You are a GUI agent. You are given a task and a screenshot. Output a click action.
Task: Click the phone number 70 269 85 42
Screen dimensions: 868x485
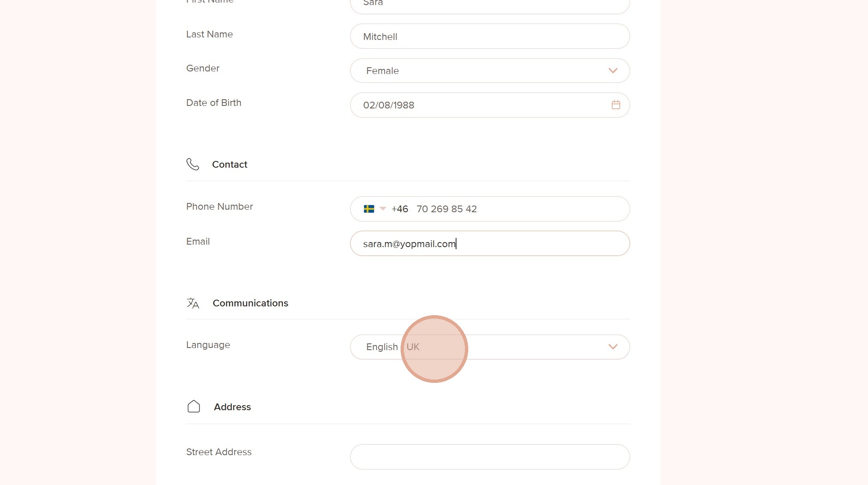446,209
